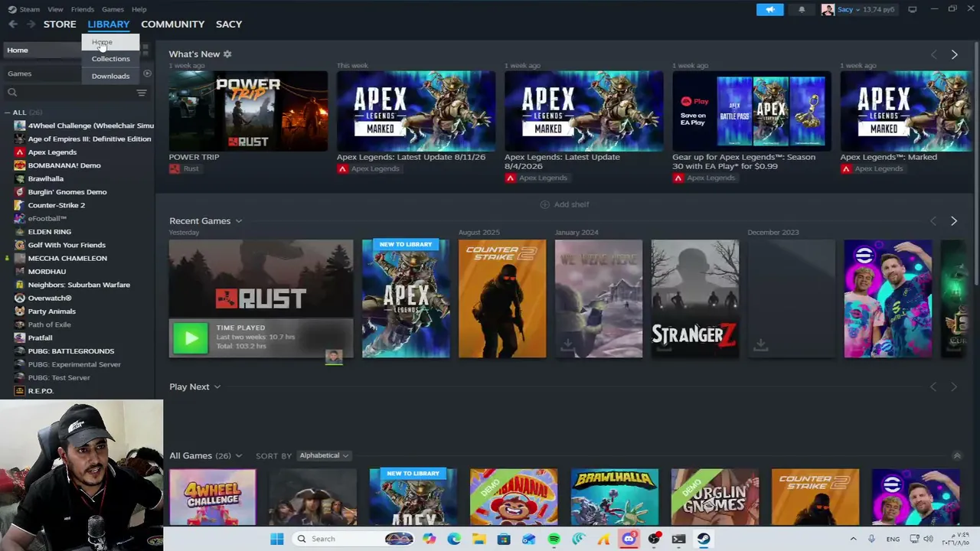Screen dimensions: 980x551
Task: Expand the Recent Games shelf dropdown
Action: click(238, 221)
